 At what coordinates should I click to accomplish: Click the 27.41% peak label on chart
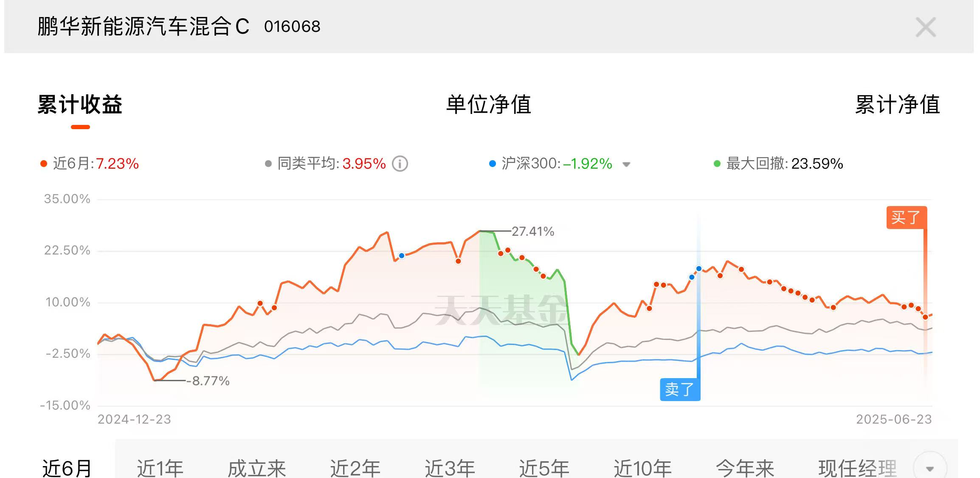533,232
